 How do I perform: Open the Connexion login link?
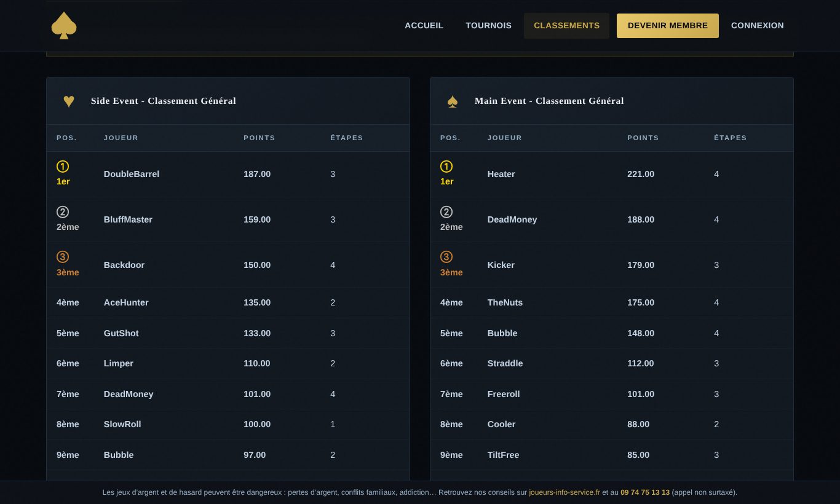[757, 26]
